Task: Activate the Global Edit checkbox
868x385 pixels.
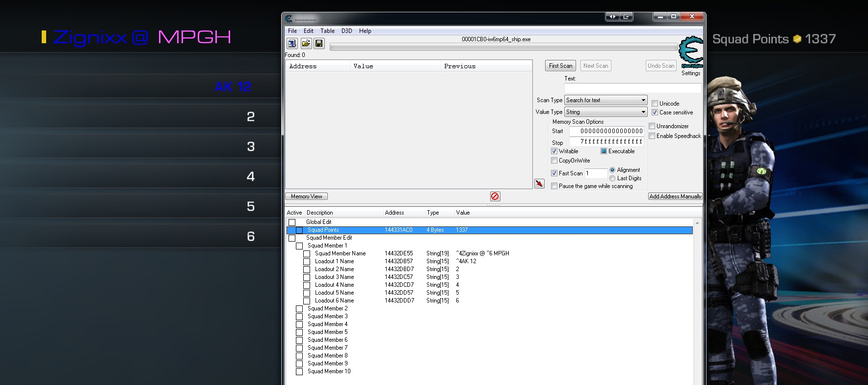Action: click(292, 222)
